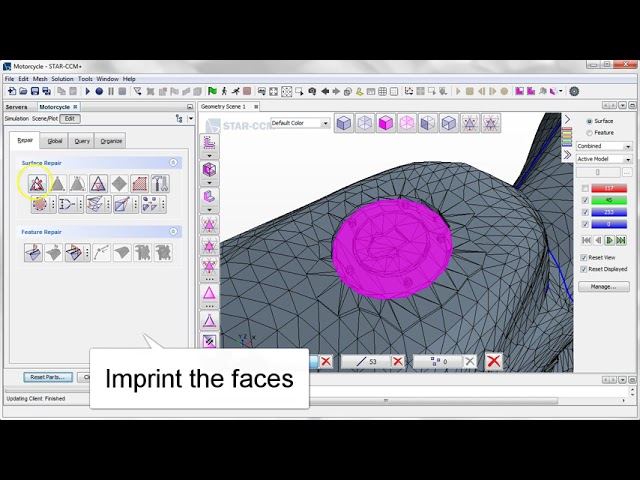Click the solid magenta cube display icon
The image size is (640, 480).
(x=386, y=123)
